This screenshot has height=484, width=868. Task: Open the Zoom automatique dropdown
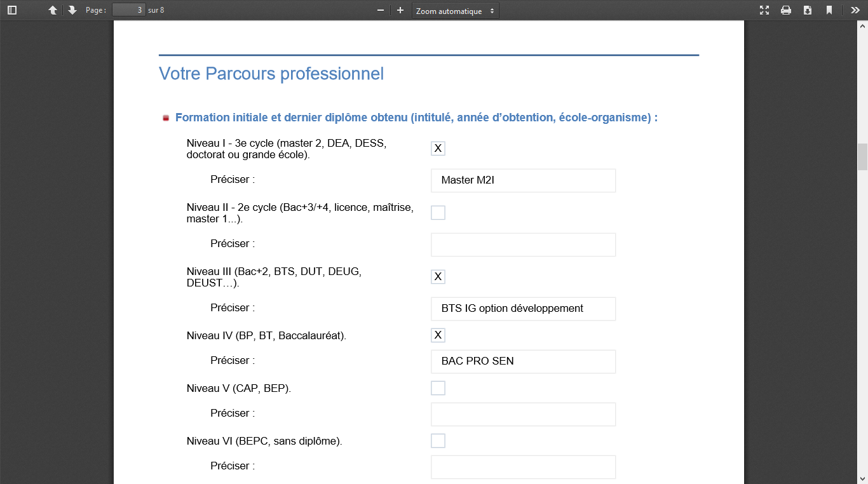pyautogui.click(x=456, y=11)
